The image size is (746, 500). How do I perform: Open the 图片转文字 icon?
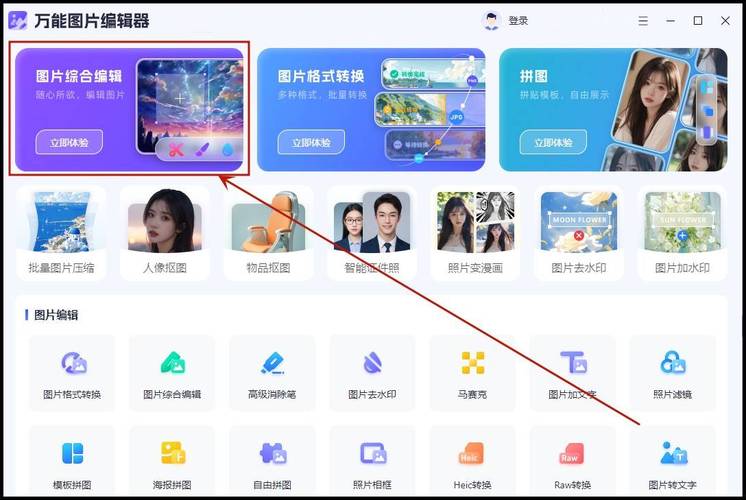pyautogui.click(x=673, y=452)
